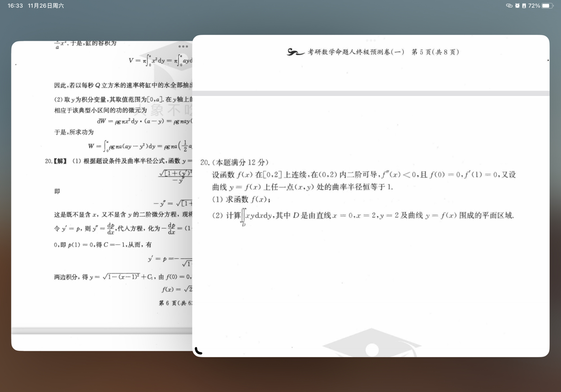
Task: Tap the publisher logo beside the exam title
Action: point(295,52)
